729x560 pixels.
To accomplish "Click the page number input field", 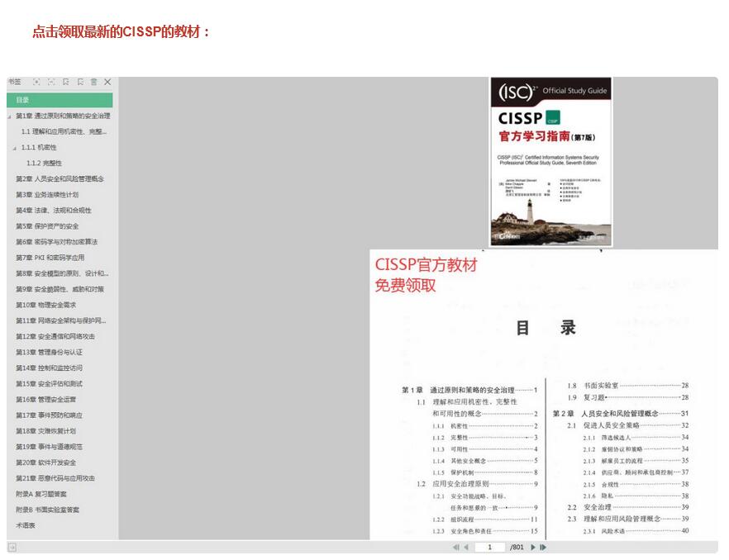I will tap(489, 548).
